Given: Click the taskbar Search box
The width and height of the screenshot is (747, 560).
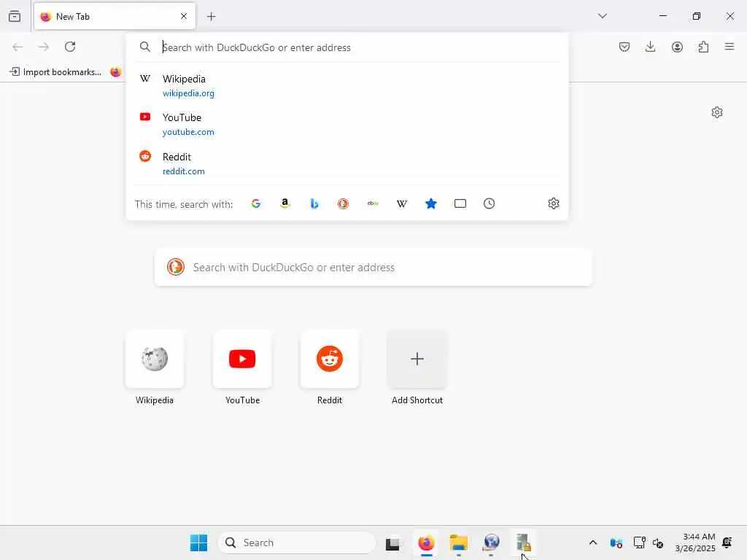Looking at the screenshot, I should click(298, 542).
